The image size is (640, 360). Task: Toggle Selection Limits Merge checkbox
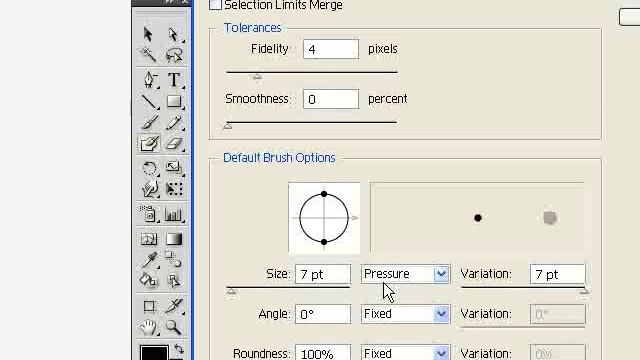[215, 5]
